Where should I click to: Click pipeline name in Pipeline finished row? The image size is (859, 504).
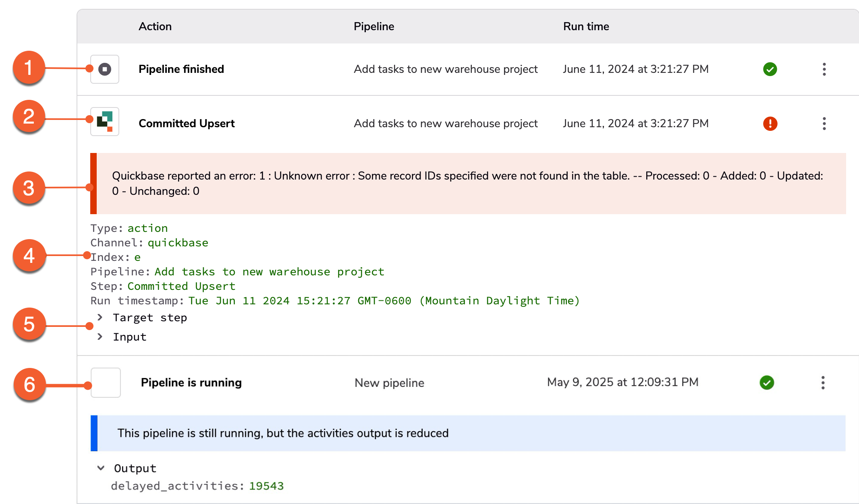coord(446,69)
